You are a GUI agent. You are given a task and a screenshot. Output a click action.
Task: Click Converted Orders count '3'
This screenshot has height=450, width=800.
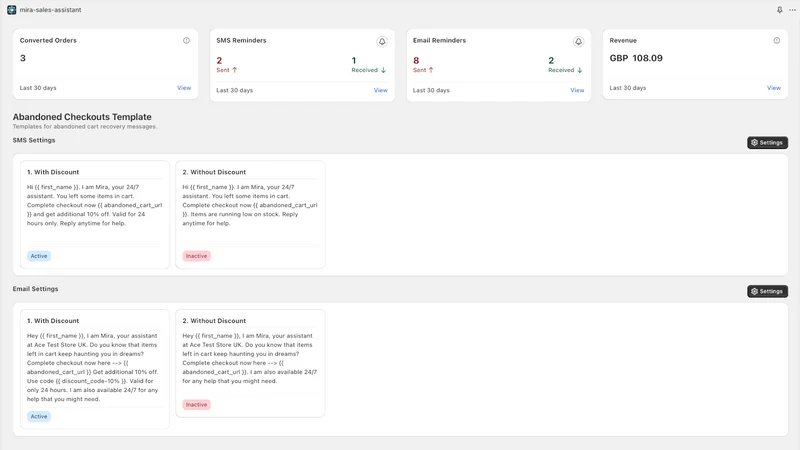tap(22, 58)
